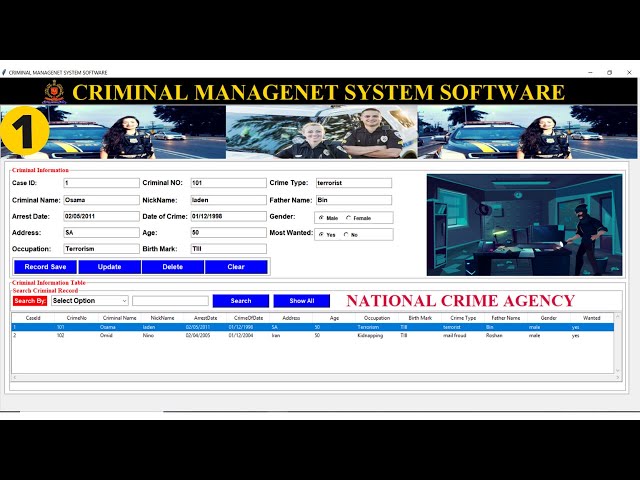The image size is (640, 480).
Task: Click the table vertical scrollbar
Action: tap(617, 343)
